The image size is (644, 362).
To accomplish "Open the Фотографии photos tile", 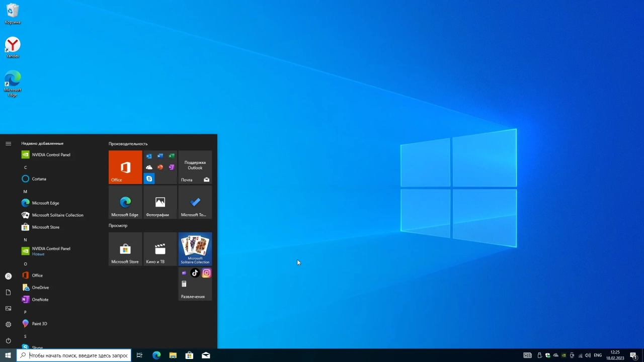I will click(x=160, y=202).
